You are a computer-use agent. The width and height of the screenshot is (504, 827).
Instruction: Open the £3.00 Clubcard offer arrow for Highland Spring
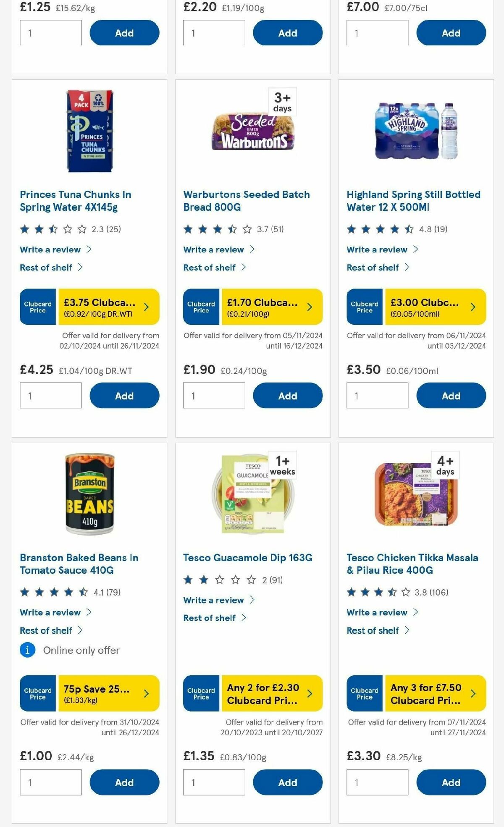tap(474, 307)
